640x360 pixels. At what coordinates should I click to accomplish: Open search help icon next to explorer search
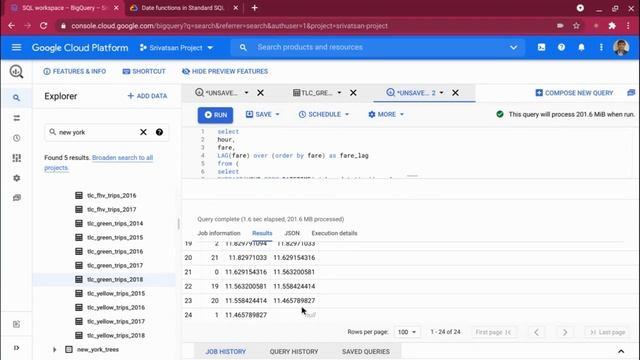point(159,132)
